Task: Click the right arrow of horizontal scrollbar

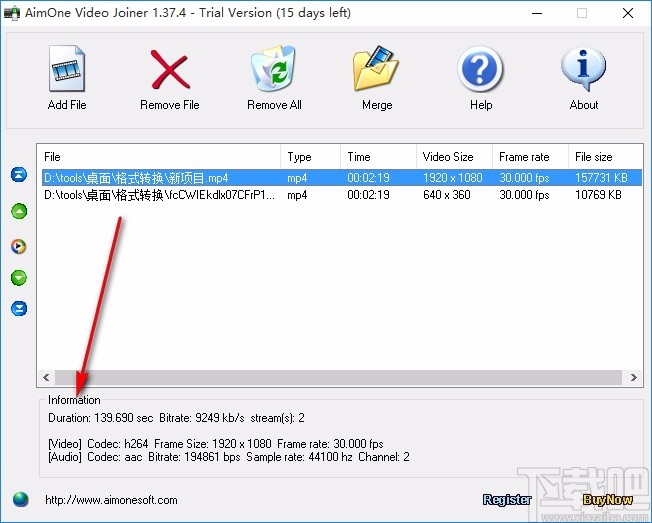Action: pyautogui.click(x=633, y=377)
